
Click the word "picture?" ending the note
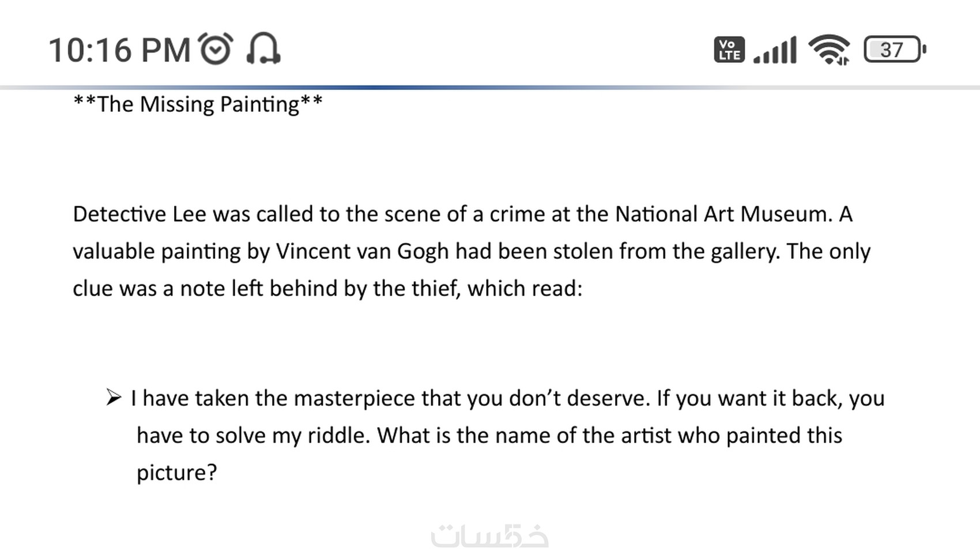176,473
